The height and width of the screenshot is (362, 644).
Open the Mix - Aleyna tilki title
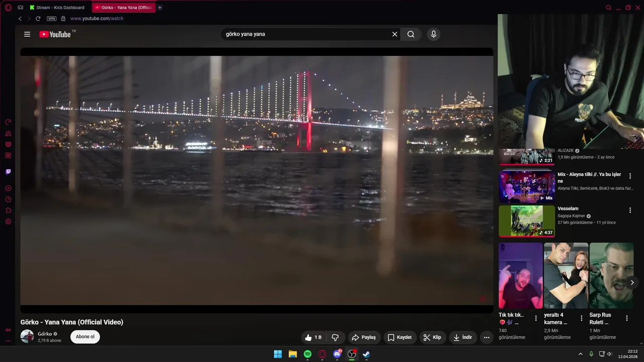tap(589, 177)
